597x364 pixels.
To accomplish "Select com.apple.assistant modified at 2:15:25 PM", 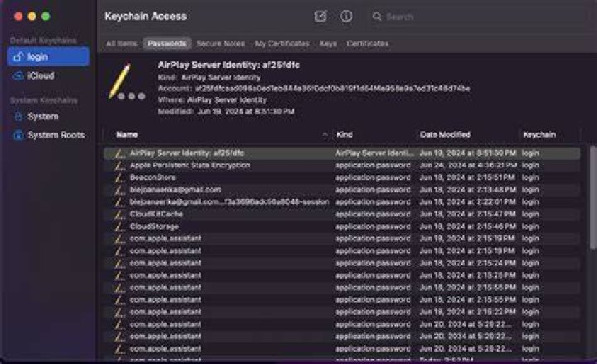I will [x=342, y=275].
